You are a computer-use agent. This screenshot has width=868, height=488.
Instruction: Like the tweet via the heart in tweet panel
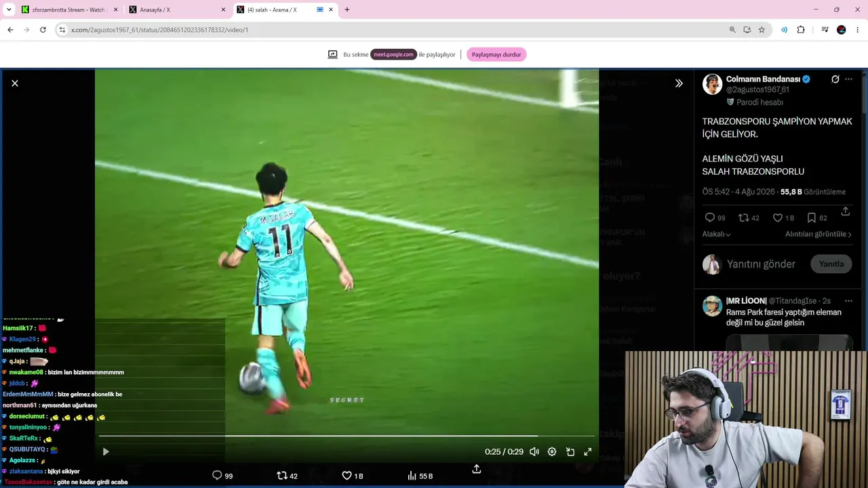point(778,218)
